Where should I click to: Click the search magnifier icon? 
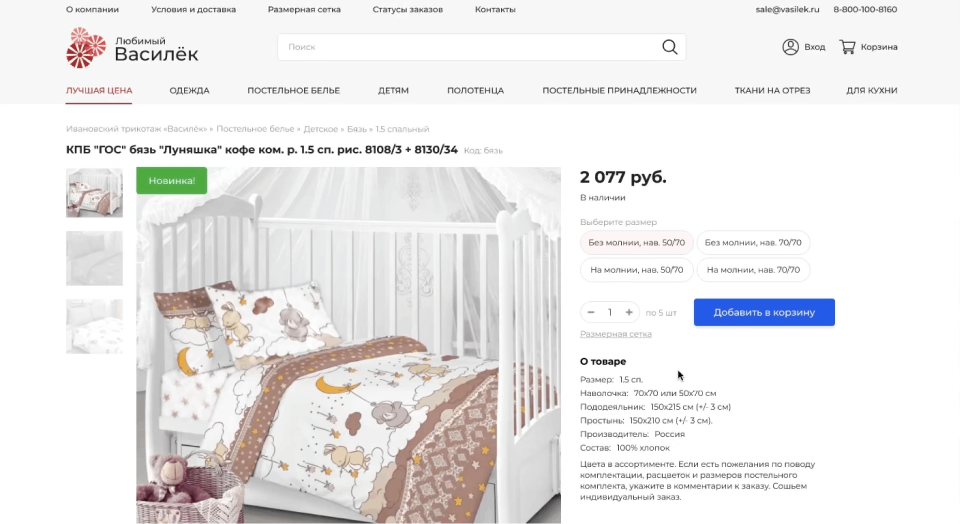pyautogui.click(x=669, y=47)
